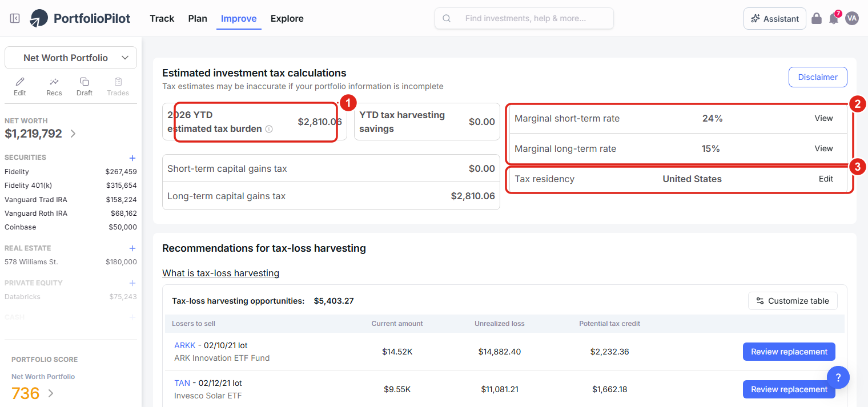The width and height of the screenshot is (868, 407).
Task: Click the PortfolioPilot logo
Action: click(x=80, y=18)
